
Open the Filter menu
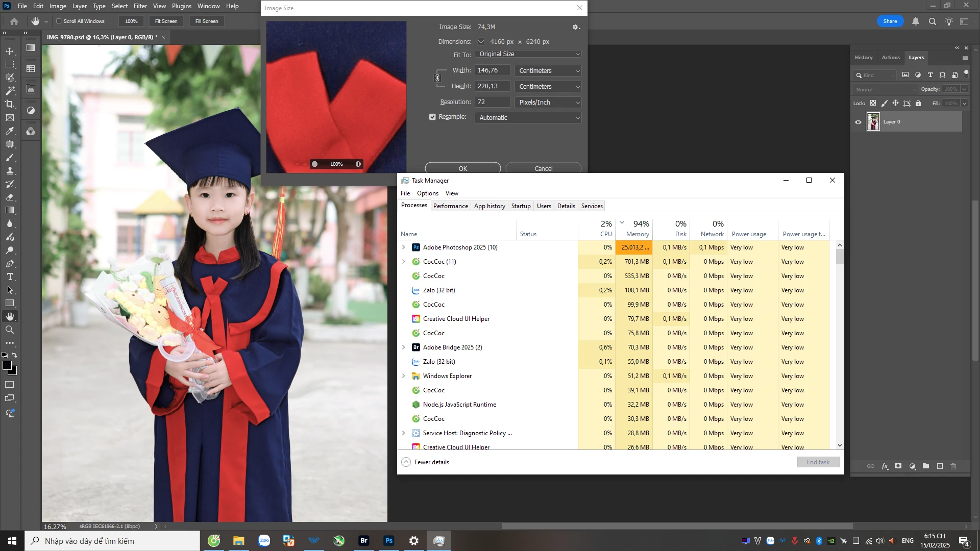click(140, 6)
